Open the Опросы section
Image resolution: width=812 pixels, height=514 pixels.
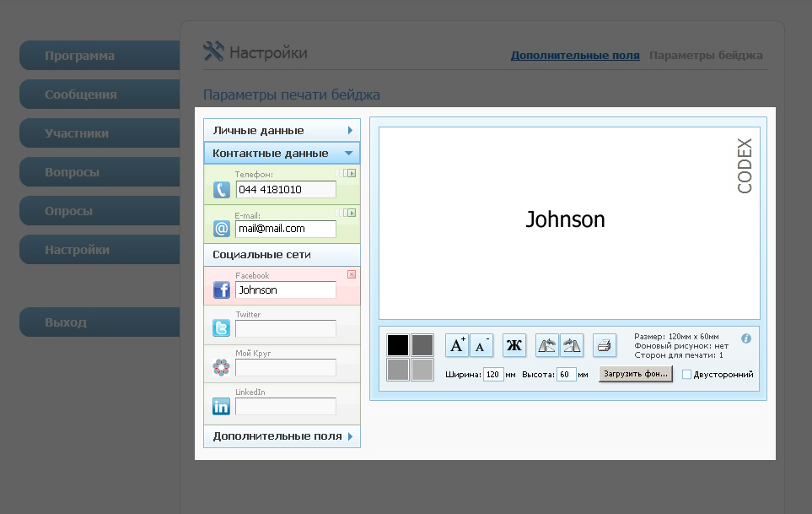99,211
